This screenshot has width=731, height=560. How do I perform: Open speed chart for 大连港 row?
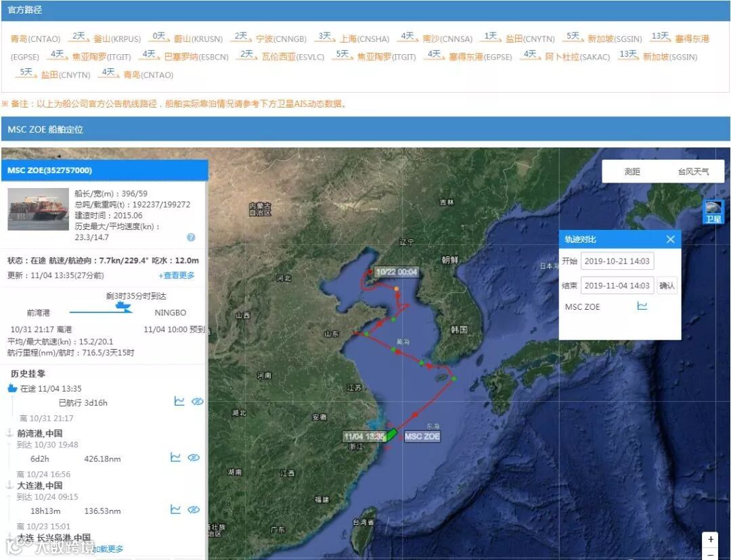pos(175,509)
